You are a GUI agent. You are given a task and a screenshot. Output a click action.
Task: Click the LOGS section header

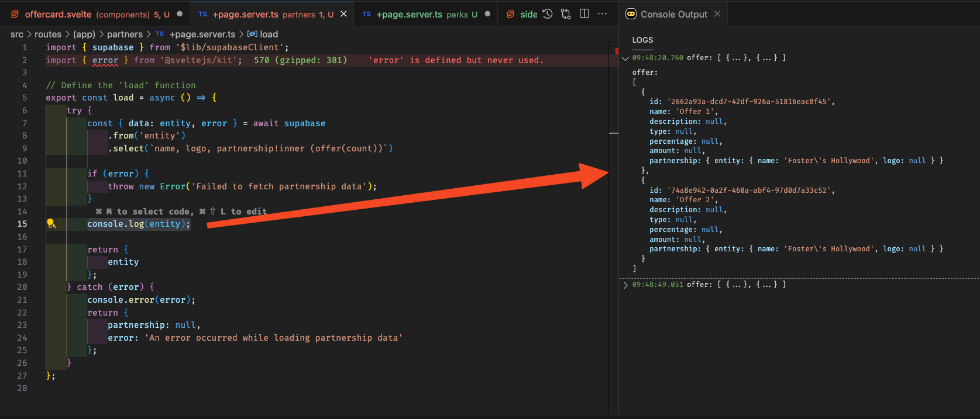tap(642, 40)
